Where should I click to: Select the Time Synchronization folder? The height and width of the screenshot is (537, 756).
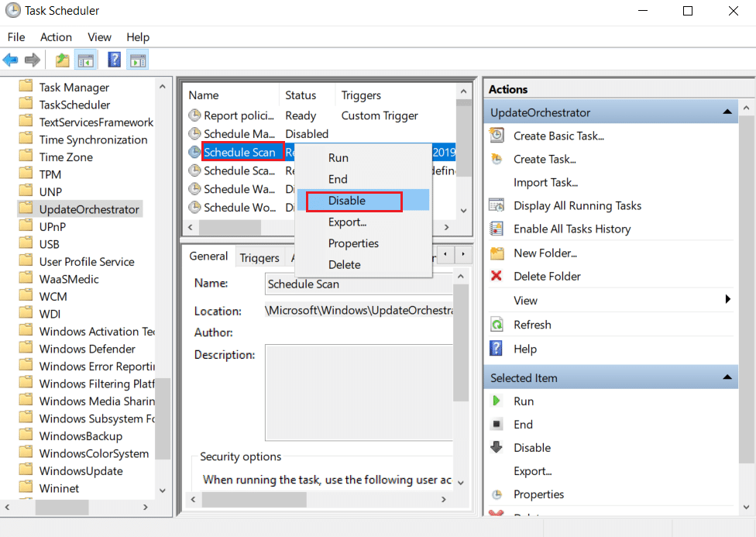coord(93,139)
